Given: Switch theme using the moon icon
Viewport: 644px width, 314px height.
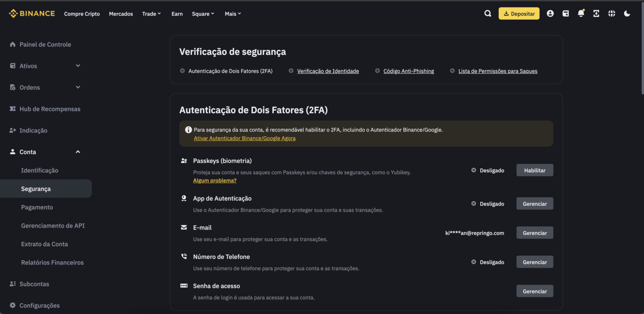Looking at the screenshot, I should [627, 13].
